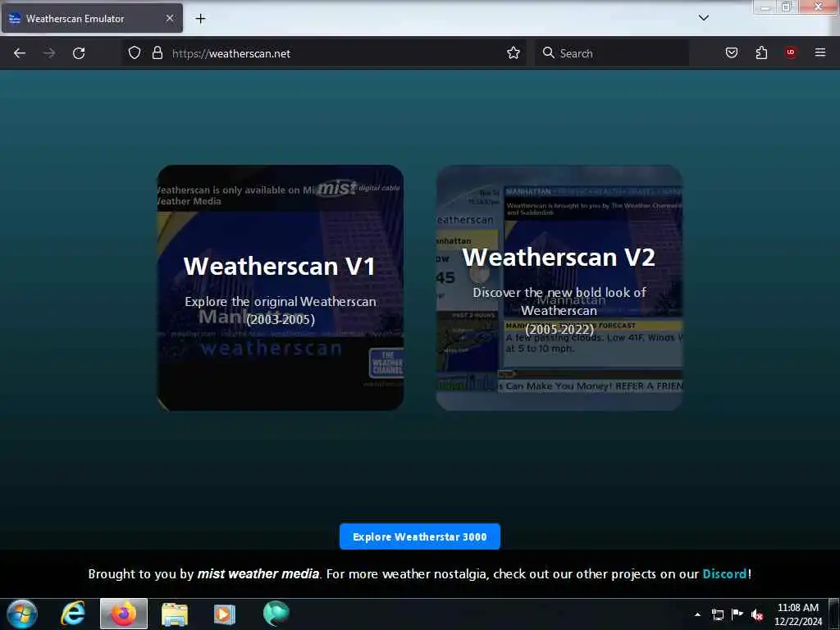
Task: Launch Windows Media Player from taskbar
Action: coord(225,614)
